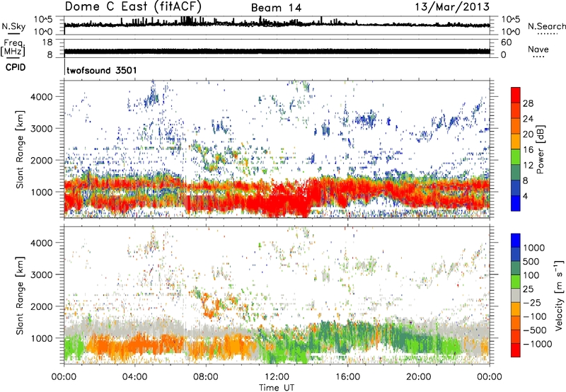Click the "Time UT" axis title

(x=277, y=388)
